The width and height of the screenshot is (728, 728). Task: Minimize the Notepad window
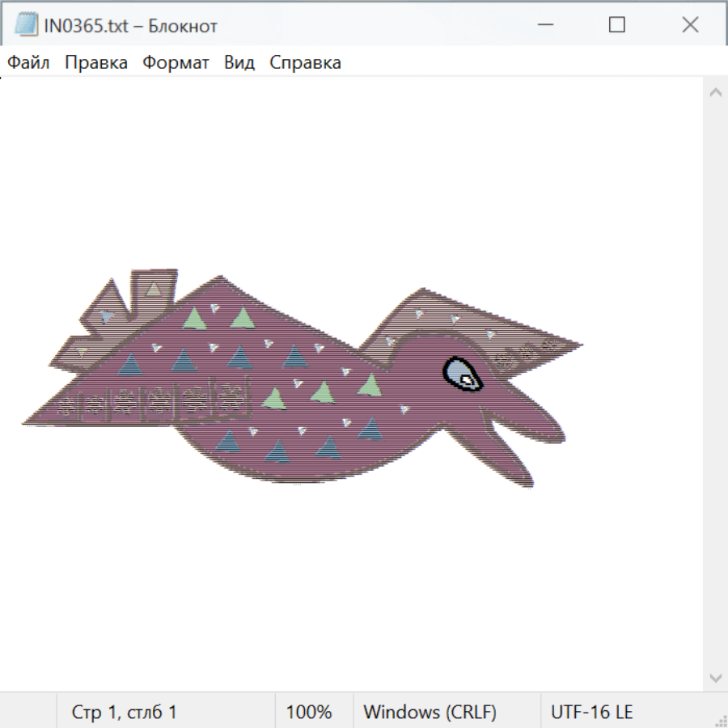[544, 25]
